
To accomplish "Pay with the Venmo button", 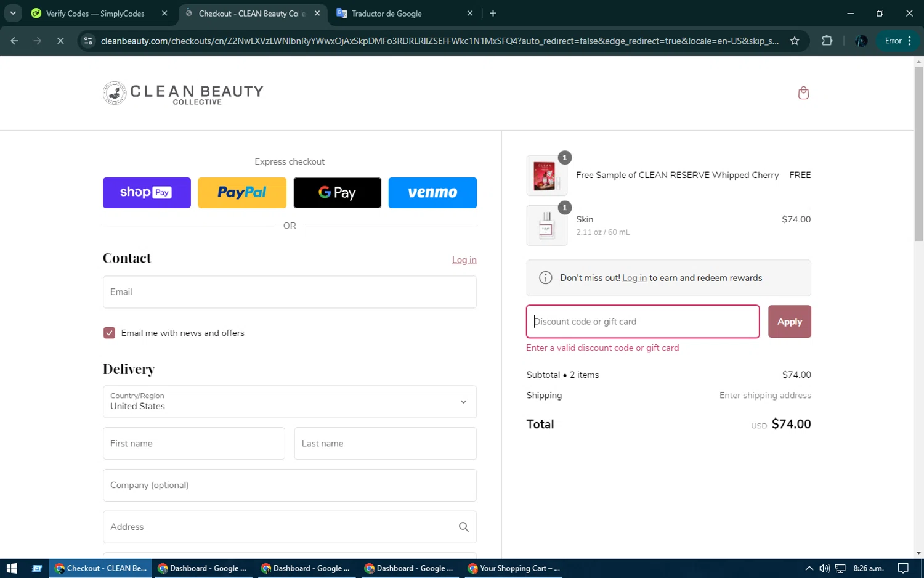I will [432, 193].
